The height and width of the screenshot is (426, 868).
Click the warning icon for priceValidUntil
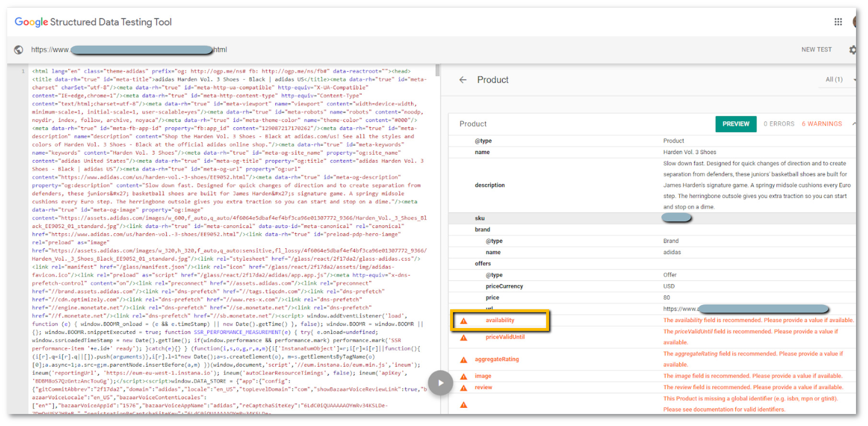pyautogui.click(x=464, y=338)
